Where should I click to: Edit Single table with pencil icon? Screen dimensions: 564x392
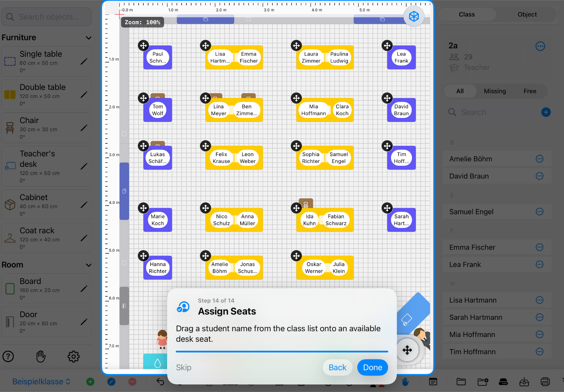(84, 62)
